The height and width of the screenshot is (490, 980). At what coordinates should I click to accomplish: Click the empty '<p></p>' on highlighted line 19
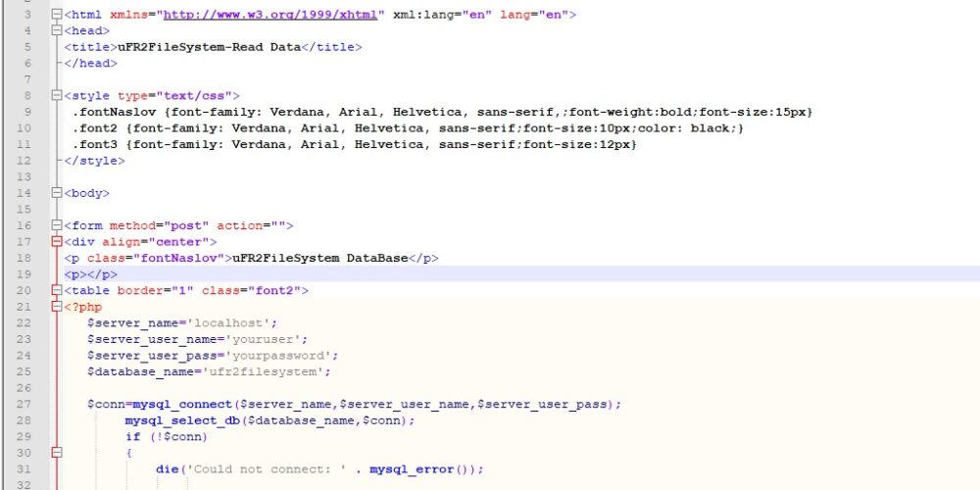point(90,274)
